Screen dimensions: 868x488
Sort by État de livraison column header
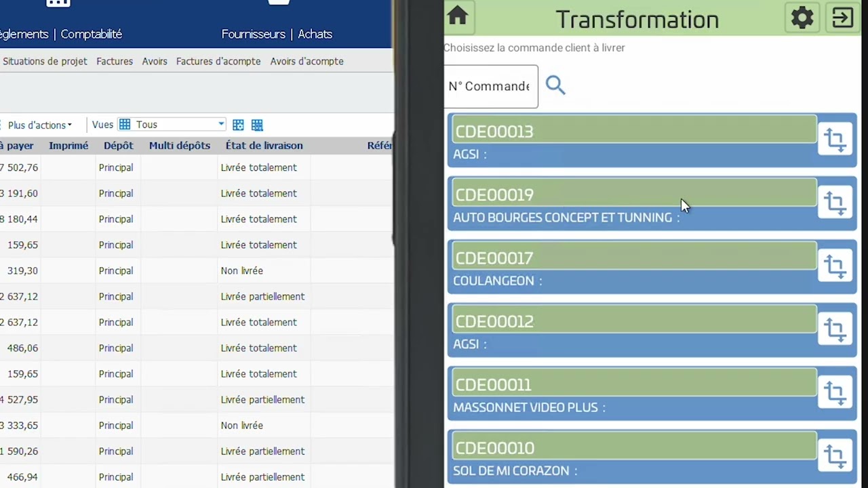click(264, 146)
